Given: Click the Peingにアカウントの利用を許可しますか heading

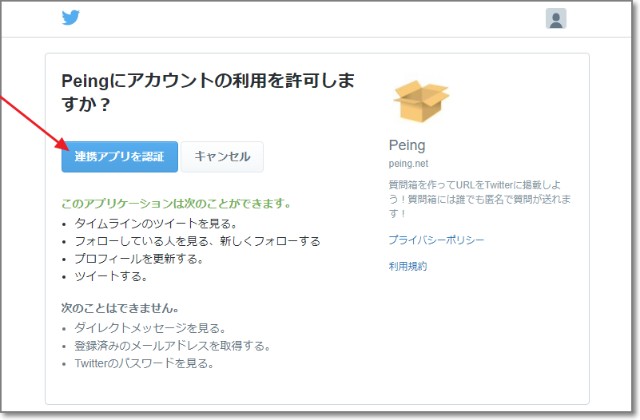Looking at the screenshot, I should (x=207, y=92).
